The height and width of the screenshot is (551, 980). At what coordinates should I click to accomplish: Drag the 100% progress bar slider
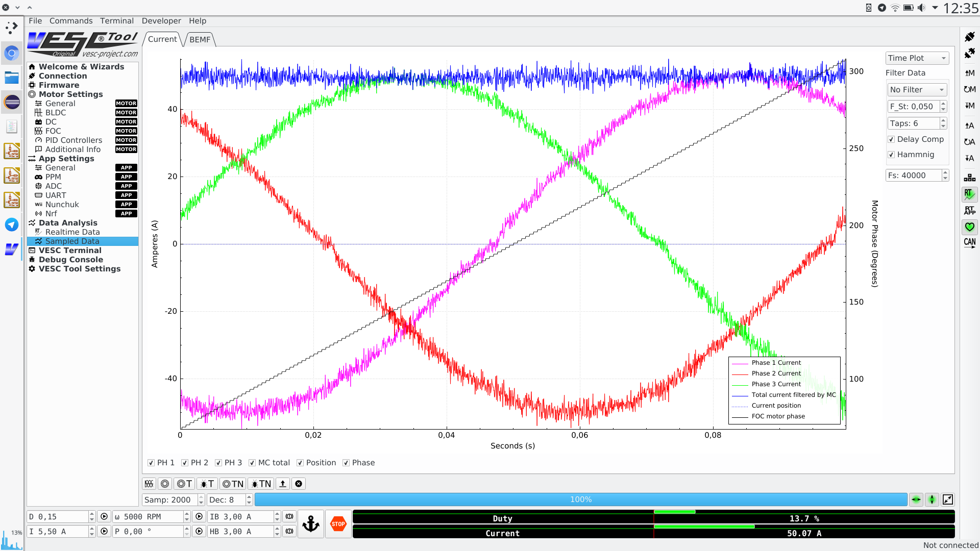581,499
